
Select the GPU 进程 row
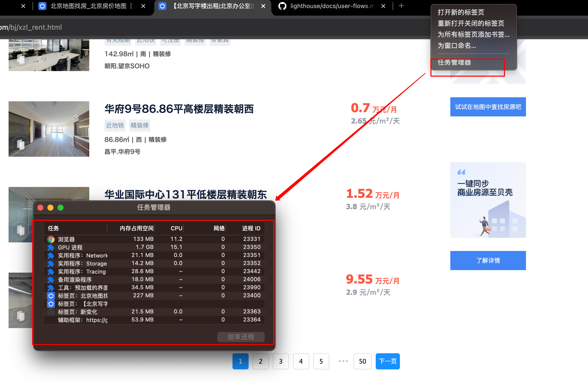tap(154, 247)
